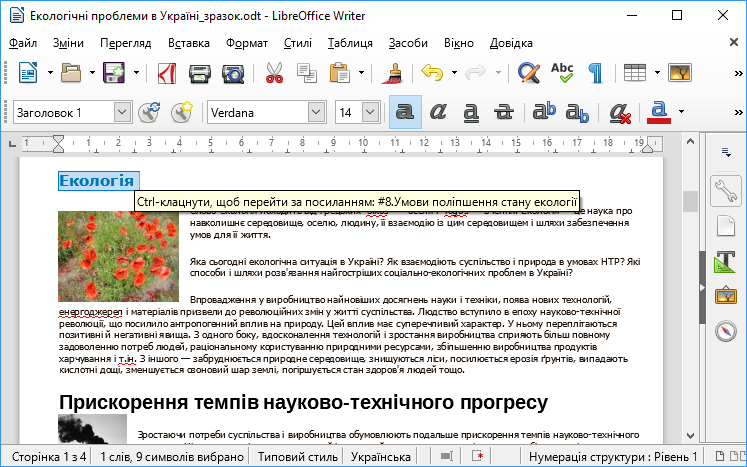
Task: Open the Перегляд menu
Action: pos(126,43)
